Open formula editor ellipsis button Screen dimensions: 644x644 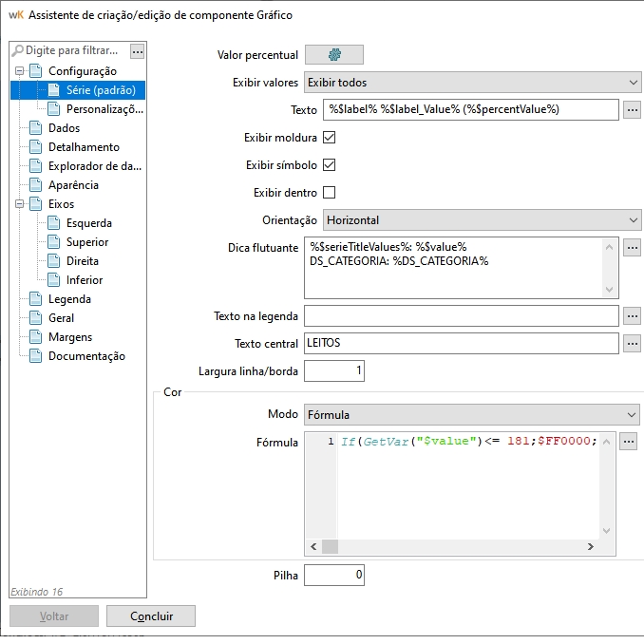tap(628, 441)
